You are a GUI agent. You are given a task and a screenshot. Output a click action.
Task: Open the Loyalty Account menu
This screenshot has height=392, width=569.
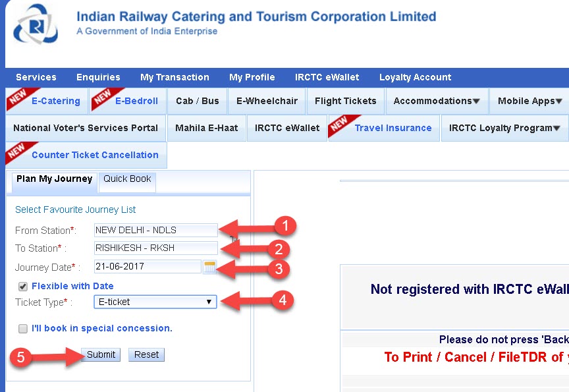coord(415,77)
